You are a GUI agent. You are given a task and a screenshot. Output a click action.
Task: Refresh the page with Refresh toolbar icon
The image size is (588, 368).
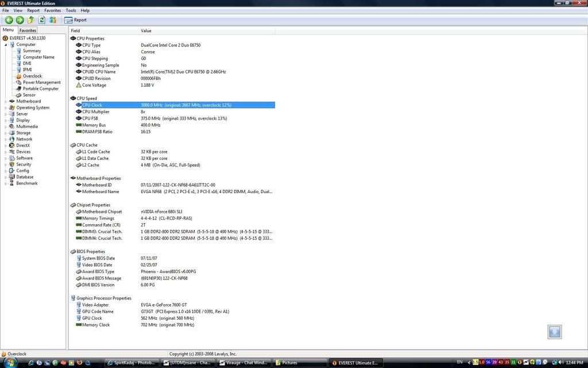tap(41, 20)
